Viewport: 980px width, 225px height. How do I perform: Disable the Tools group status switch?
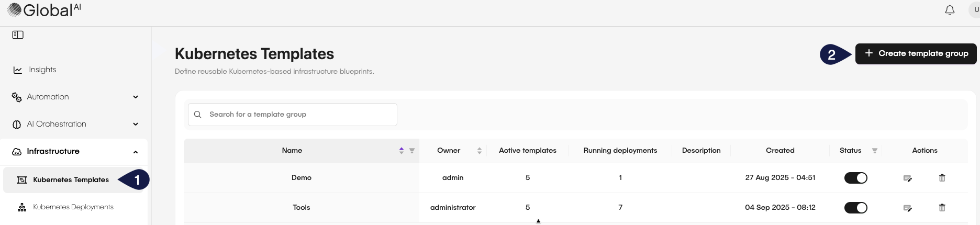point(855,208)
